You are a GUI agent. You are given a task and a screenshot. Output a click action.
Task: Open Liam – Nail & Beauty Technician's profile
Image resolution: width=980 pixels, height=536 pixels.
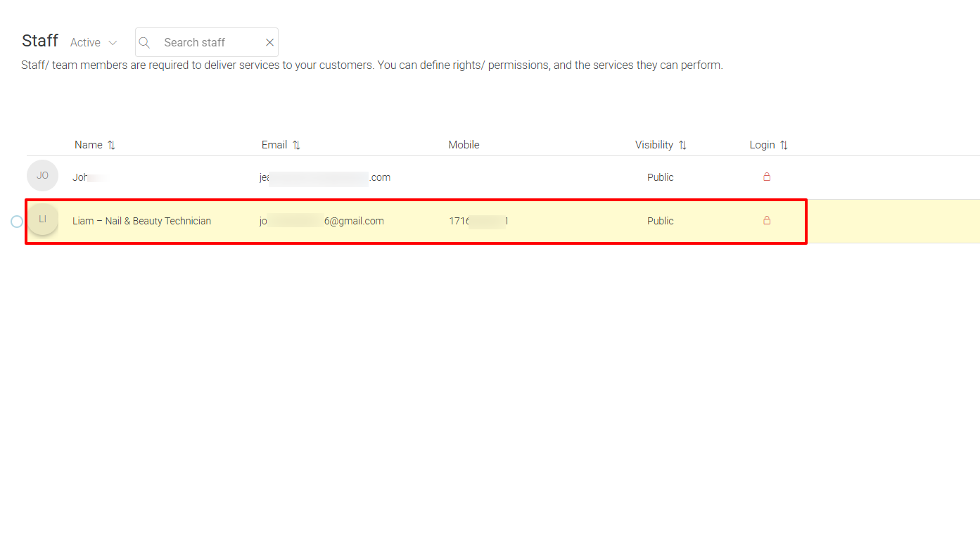coord(141,220)
